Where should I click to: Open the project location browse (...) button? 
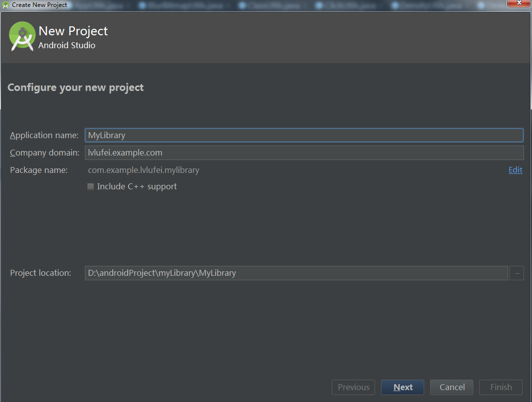[517, 273]
